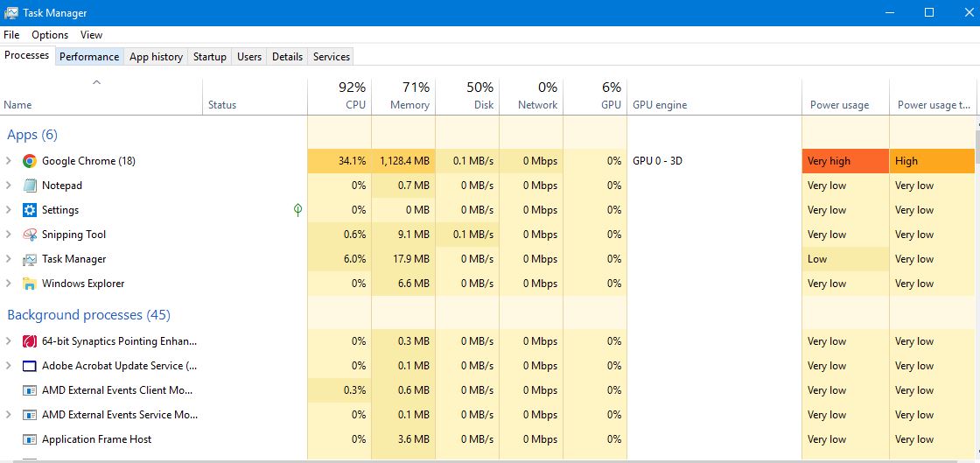Screen dimensions: 980x463
Task: Click the Google Chrome icon in Apps
Action: click(30, 161)
